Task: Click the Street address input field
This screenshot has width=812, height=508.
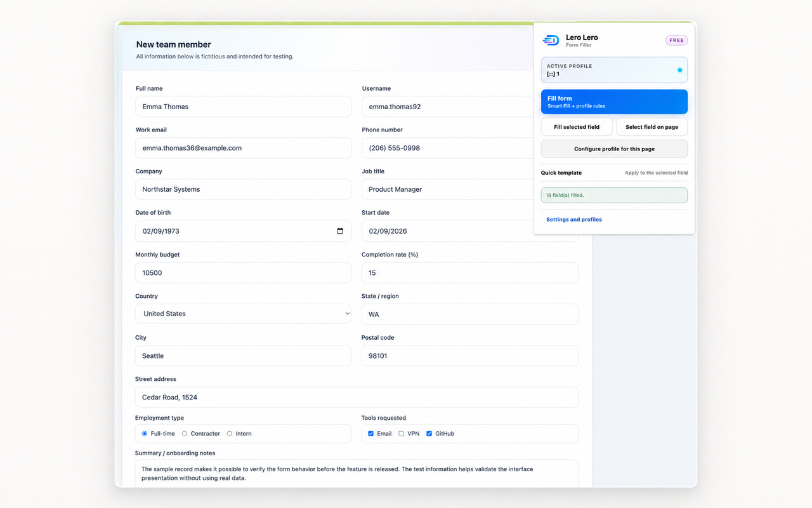Action: click(357, 397)
